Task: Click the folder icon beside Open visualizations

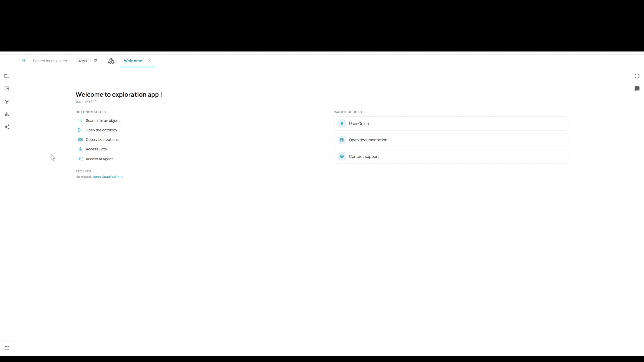Action: pos(80,140)
